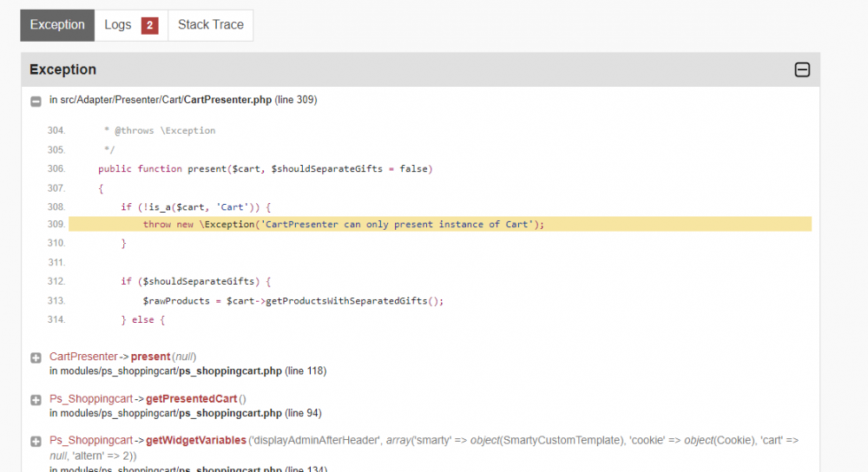
Task: Click the present method name in trace
Action: (x=151, y=357)
